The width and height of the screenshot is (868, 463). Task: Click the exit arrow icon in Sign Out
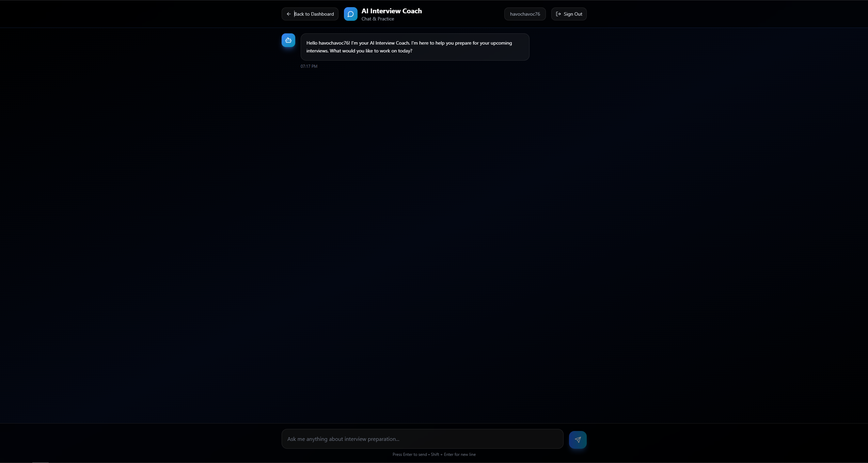[558, 14]
